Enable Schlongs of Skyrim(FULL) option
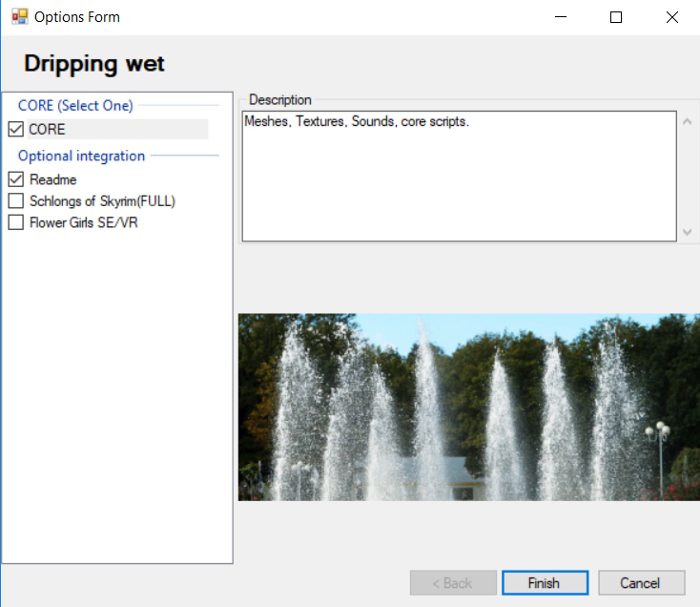 tap(15, 201)
